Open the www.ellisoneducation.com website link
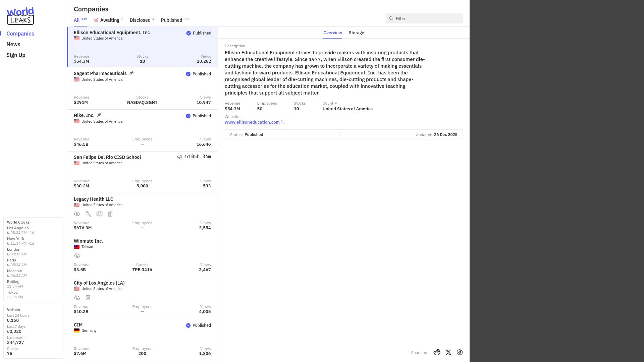The height and width of the screenshot is (362, 644). click(252, 122)
